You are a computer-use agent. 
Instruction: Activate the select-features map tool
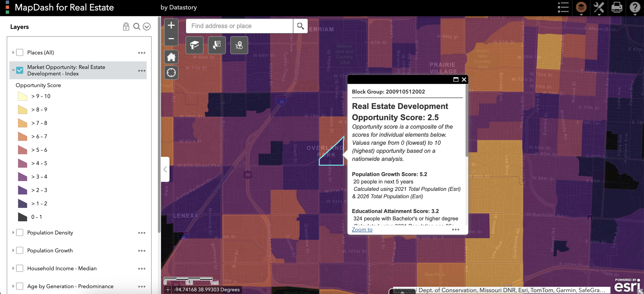[217, 45]
